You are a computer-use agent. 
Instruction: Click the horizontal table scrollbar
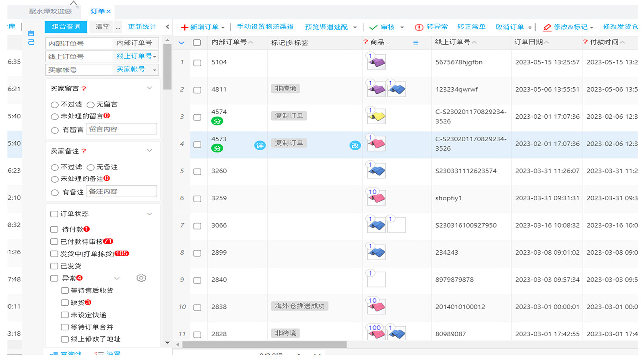[x=264, y=345]
